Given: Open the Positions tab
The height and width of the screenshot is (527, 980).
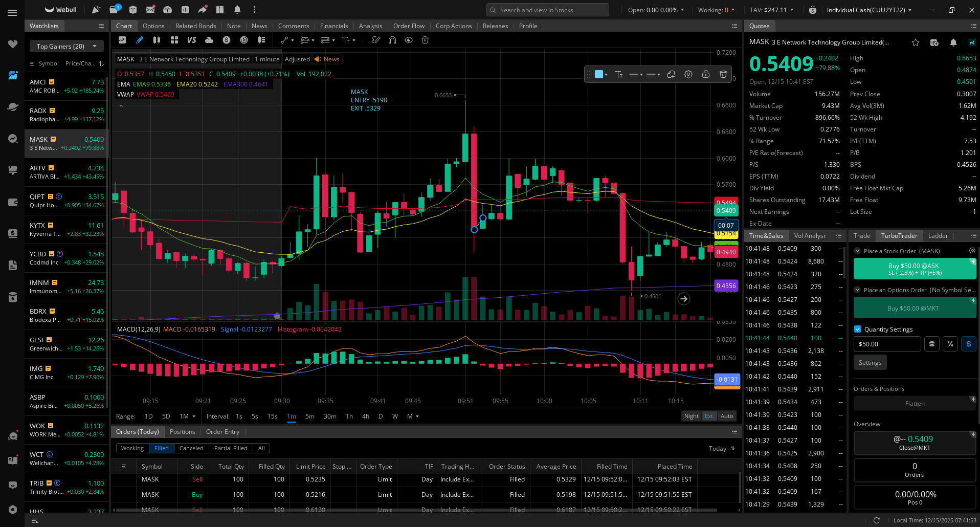Looking at the screenshot, I should click(x=183, y=432).
